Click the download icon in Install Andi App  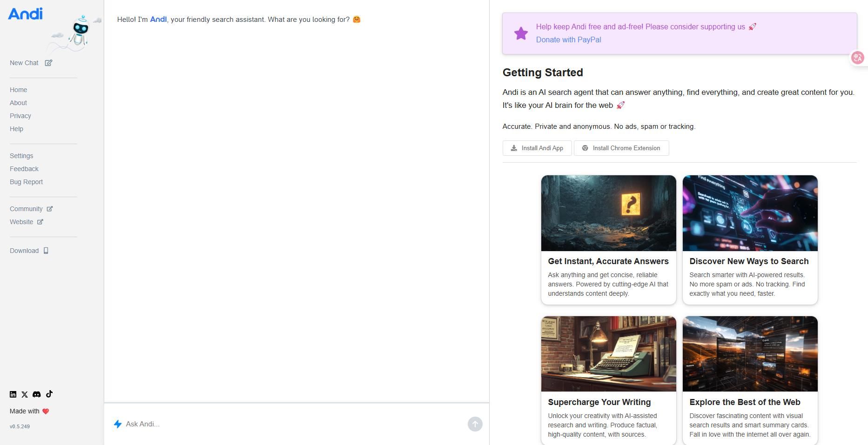(514, 148)
